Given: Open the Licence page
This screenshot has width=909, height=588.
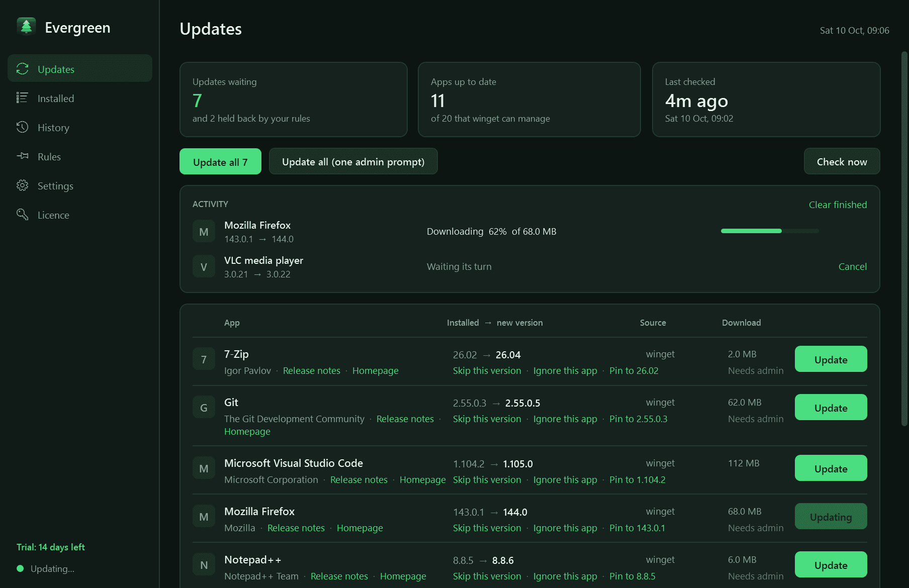Looking at the screenshot, I should click(80, 215).
